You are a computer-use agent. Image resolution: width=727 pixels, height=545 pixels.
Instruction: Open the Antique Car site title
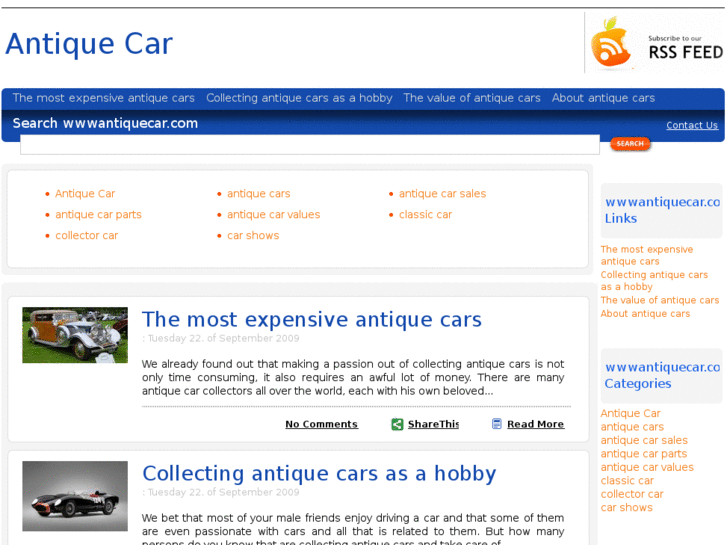point(89,44)
